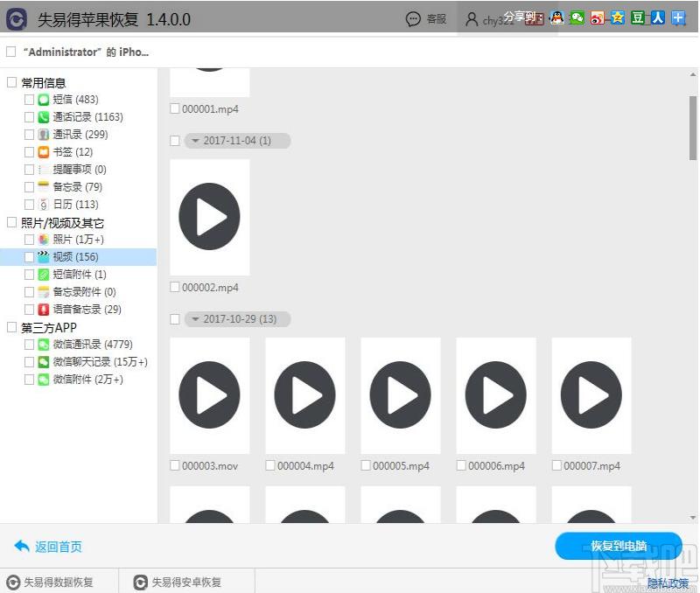Image resolution: width=700 pixels, height=593 pixels.
Task: Tick checkbox for 000005.mp4
Action: pos(366,465)
